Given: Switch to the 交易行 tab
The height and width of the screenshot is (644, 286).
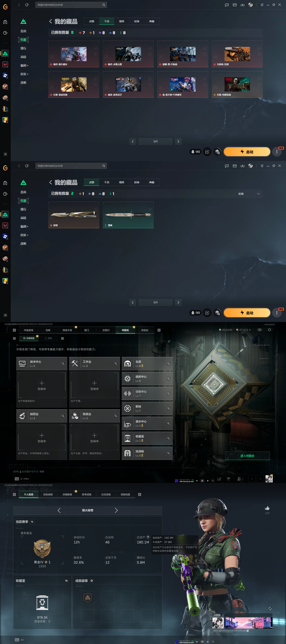Looking at the screenshot, I should click(106, 330).
